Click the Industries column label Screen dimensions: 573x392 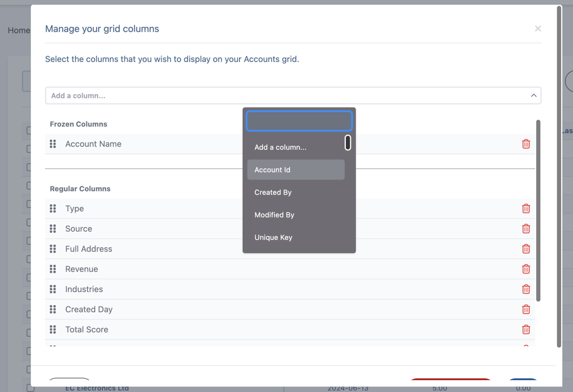click(x=84, y=289)
